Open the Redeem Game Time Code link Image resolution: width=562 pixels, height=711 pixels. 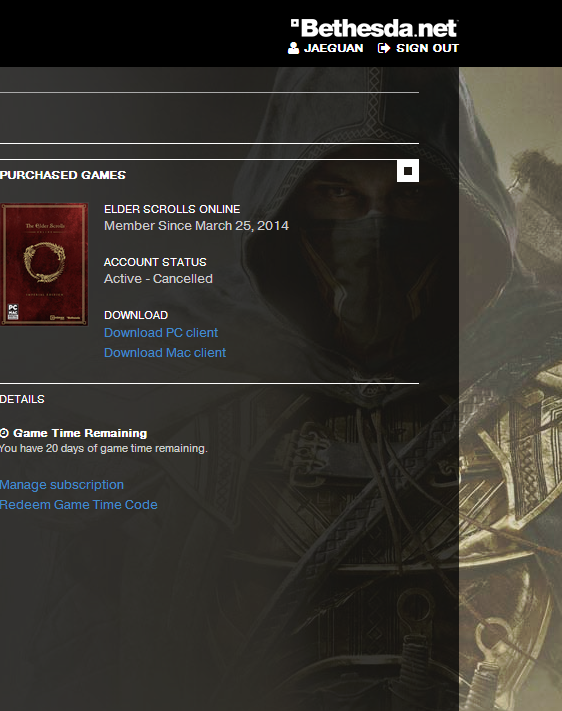pos(78,505)
